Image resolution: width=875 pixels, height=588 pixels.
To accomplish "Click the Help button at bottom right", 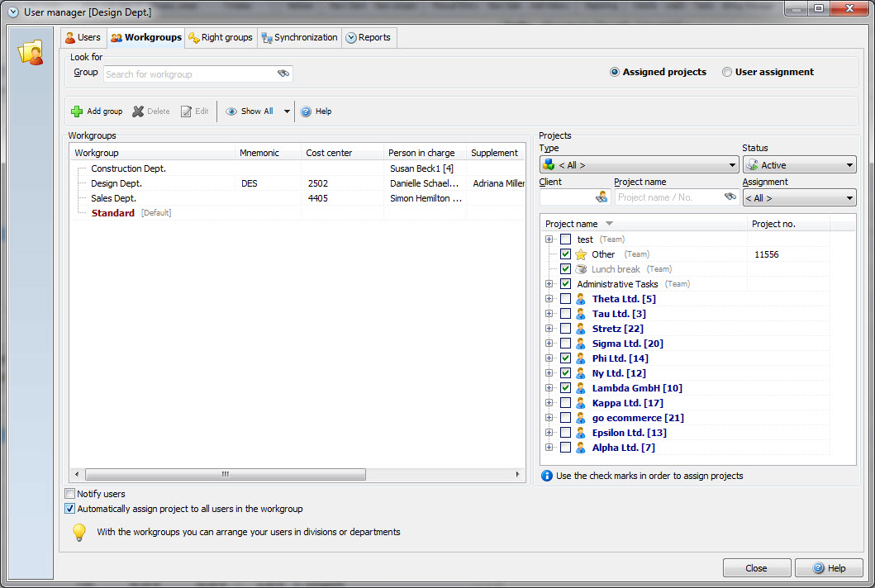I will pyautogui.click(x=828, y=568).
